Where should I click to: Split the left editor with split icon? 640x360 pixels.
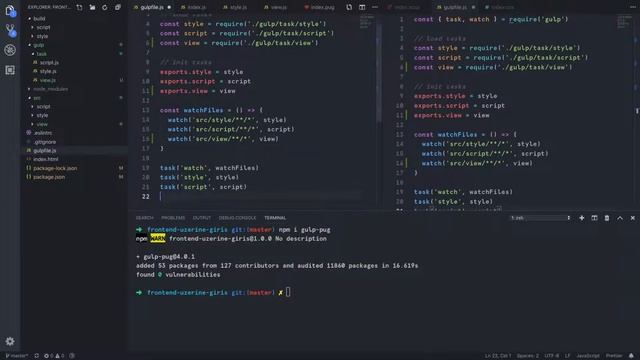pyautogui.click(x=362, y=7)
